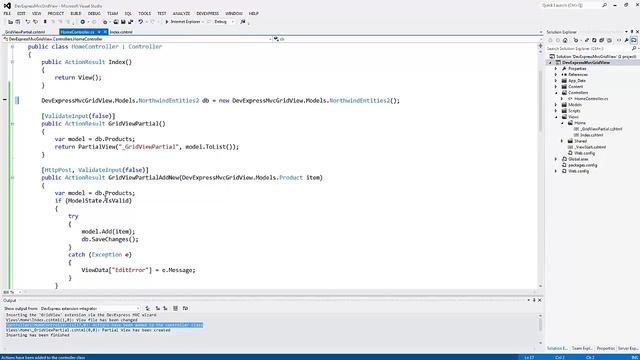Select packages.config in Solution Explorer
Screen dimensions: 640x360
(x=582, y=165)
